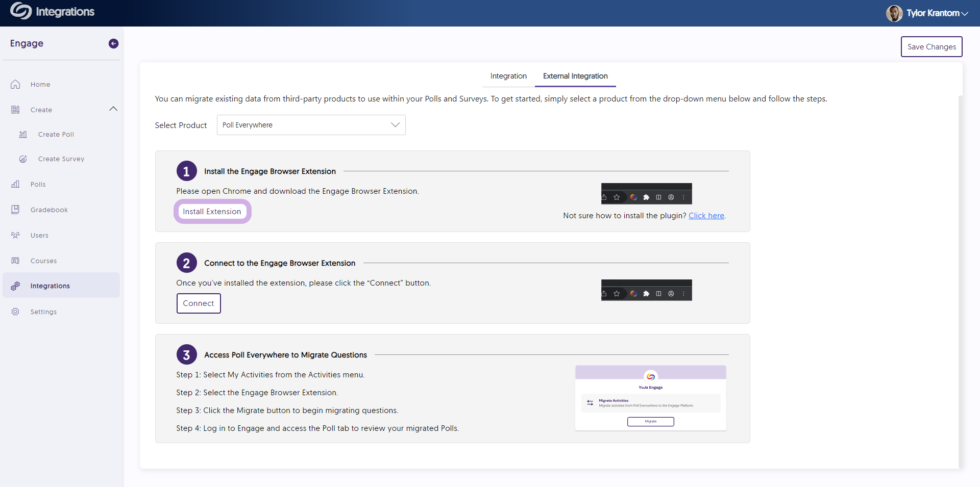Click the Settings cog icon

(x=15, y=312)
